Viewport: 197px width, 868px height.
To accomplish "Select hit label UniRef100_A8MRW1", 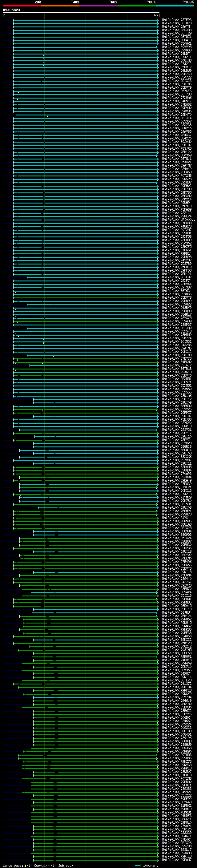I will tap(177, 812).
